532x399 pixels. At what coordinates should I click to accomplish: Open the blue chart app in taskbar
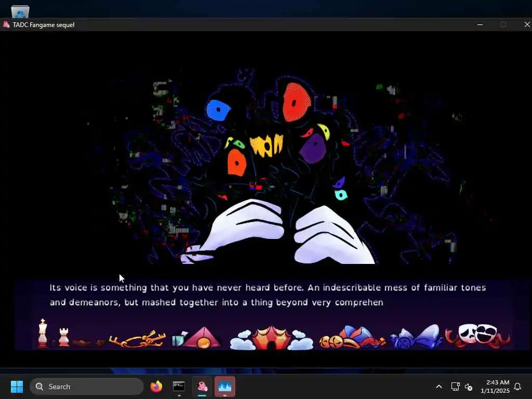coord(224,387)
